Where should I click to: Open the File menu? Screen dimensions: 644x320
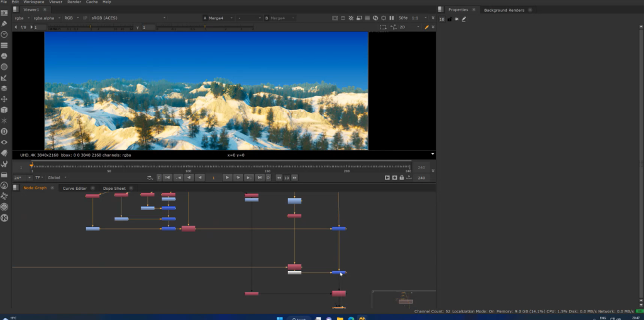click(x=4, y=2)
